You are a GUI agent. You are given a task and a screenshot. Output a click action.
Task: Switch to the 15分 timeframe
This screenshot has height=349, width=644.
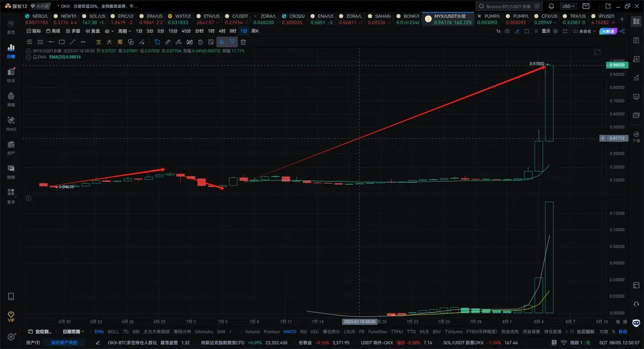click(173, 31)
